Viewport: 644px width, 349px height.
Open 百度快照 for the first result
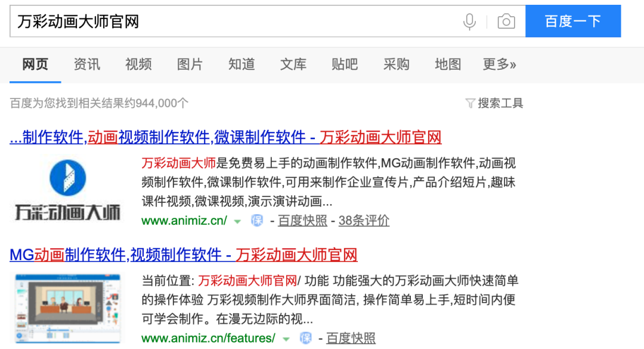(x=302, y=221)
